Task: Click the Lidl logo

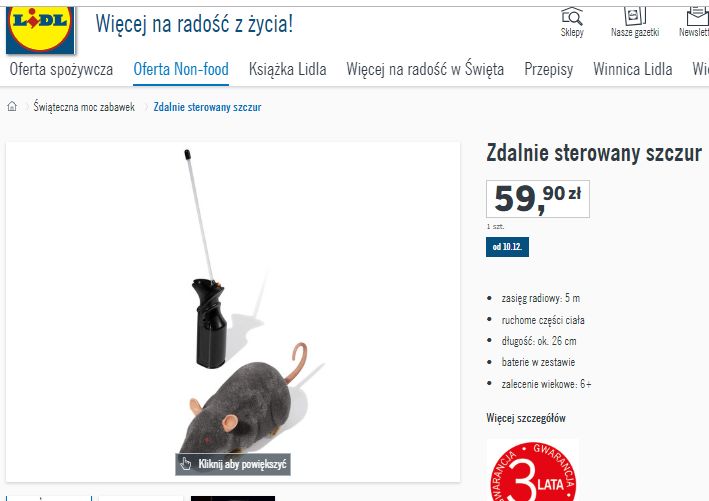Action: (40, 29)
